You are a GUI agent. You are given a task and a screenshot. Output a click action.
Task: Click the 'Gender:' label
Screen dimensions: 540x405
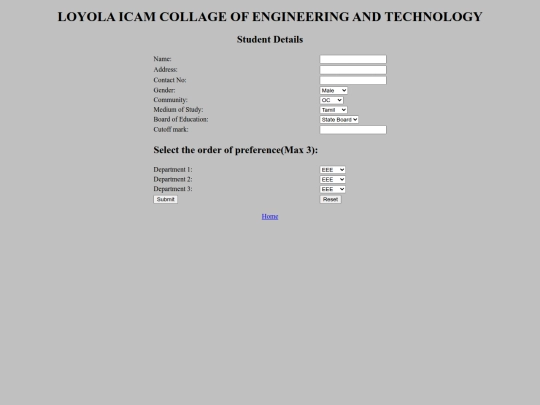(x=164, y=90)
